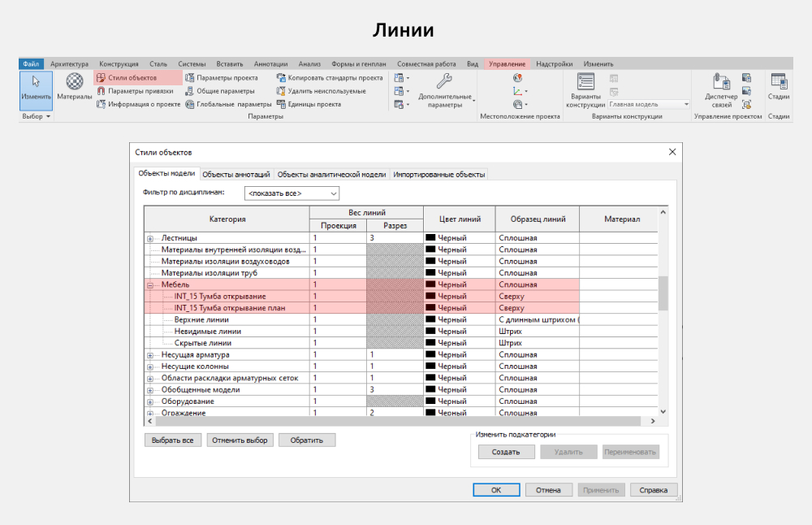
Task: Collapse the Мебель category
Action: [150, 285]
